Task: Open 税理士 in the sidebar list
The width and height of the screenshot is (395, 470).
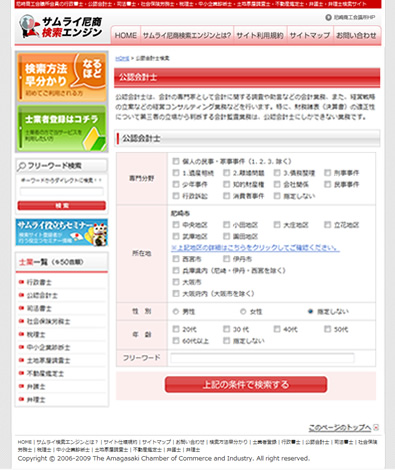Action: tap(36, 334)
